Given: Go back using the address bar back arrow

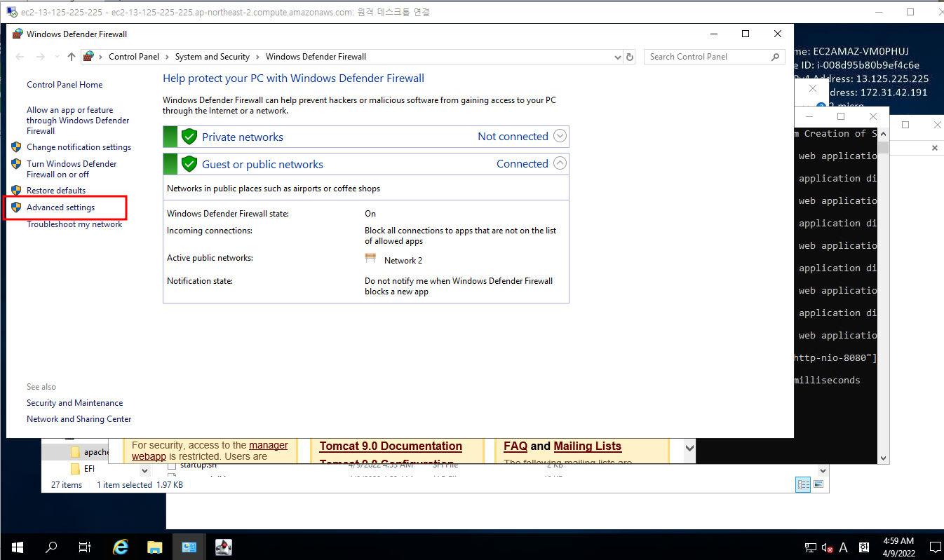Looking at the screenshot, I should coord(20,57).
